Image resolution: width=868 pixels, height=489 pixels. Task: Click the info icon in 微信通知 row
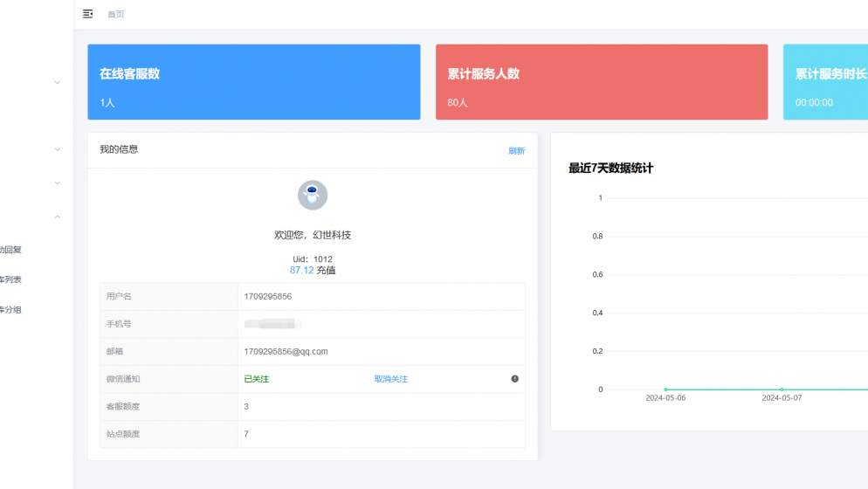(514, 379)
